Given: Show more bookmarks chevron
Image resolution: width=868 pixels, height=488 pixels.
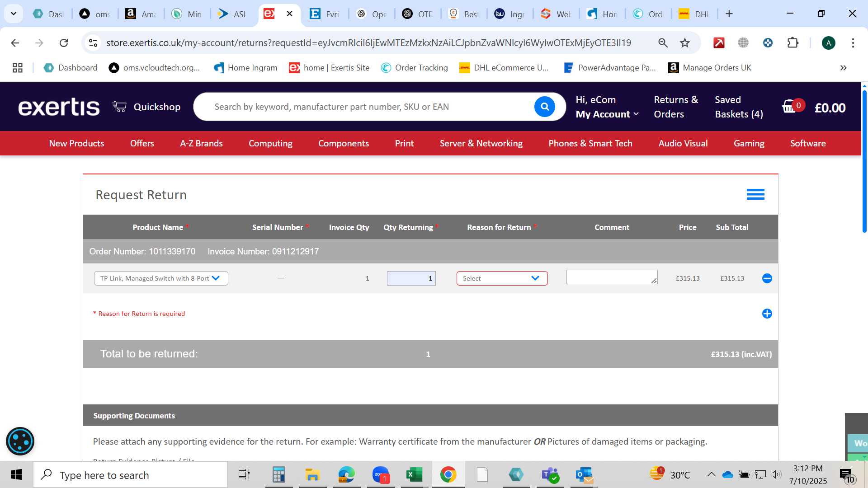Looking at the screenshot, I should 843,68.
